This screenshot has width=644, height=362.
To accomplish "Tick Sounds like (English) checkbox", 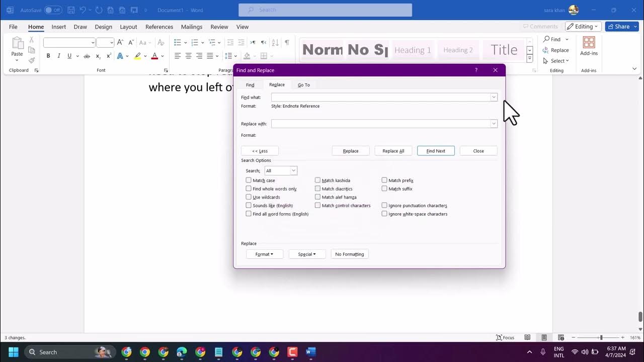I will tap(249, 205).
